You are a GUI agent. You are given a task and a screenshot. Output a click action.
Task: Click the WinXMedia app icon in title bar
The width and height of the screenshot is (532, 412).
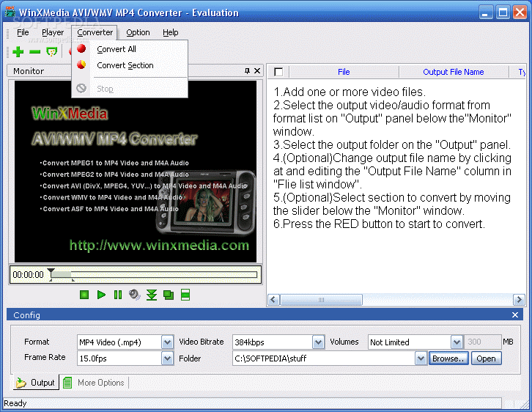(10, 12)
